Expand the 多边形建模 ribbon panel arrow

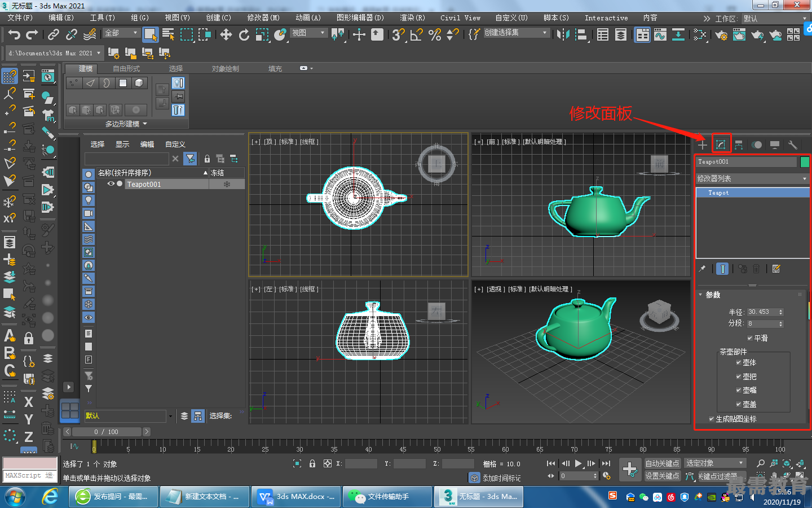(145, 124)
